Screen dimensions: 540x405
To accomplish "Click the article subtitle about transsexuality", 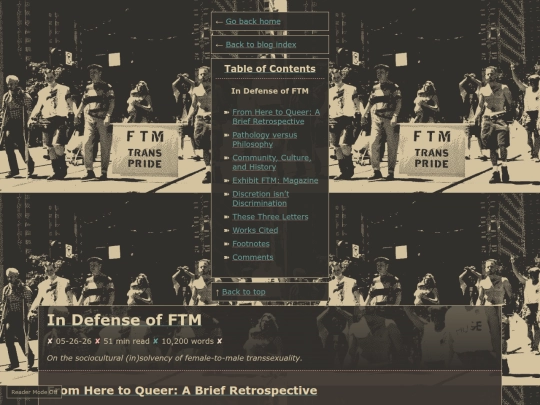I will tap(174, 358).
